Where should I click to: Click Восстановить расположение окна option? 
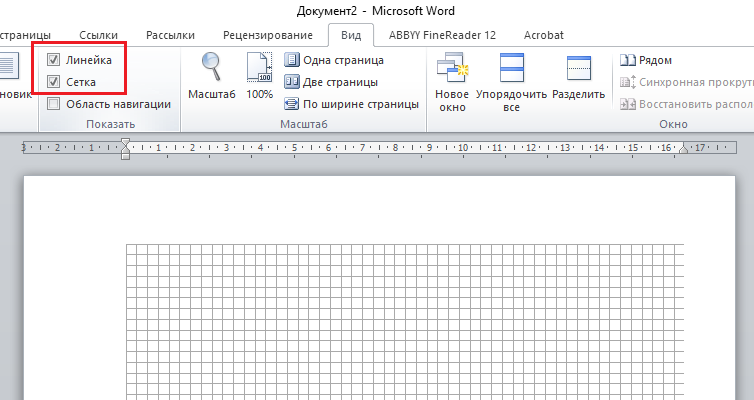(x=687, y=104)
